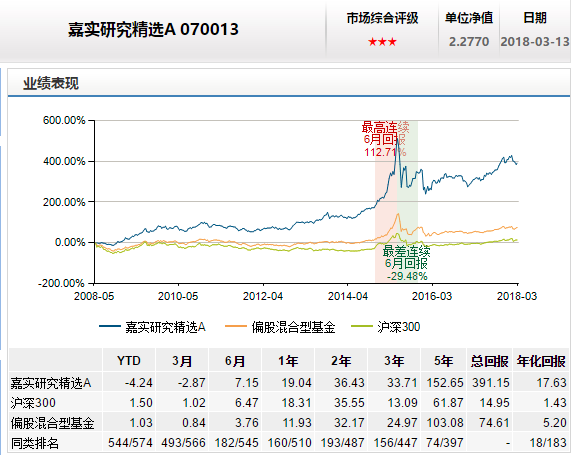Click the ranking cell 18/183
The height and width of the screenshot is (455, 571).
[548, 443]
